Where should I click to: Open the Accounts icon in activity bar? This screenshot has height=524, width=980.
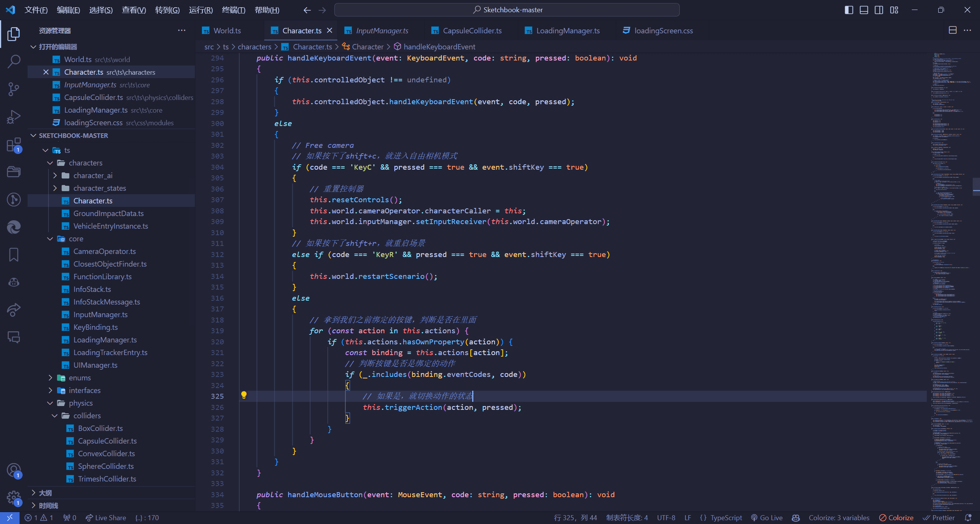[x=14, y=470]
